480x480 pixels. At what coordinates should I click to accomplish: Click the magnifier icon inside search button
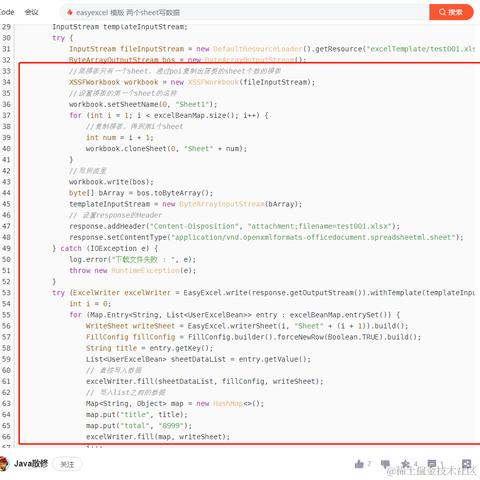coord(442,12)
